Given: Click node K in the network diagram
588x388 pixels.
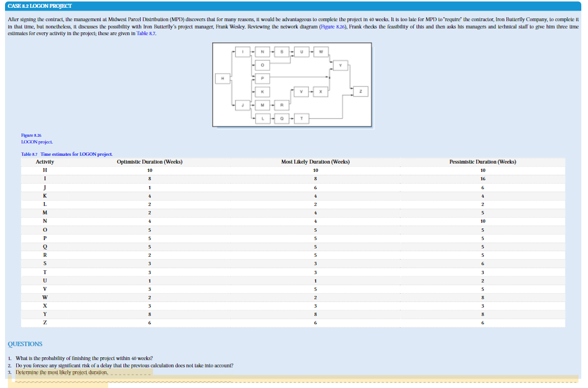Looking at the screenshot, I should coord(262,92).
